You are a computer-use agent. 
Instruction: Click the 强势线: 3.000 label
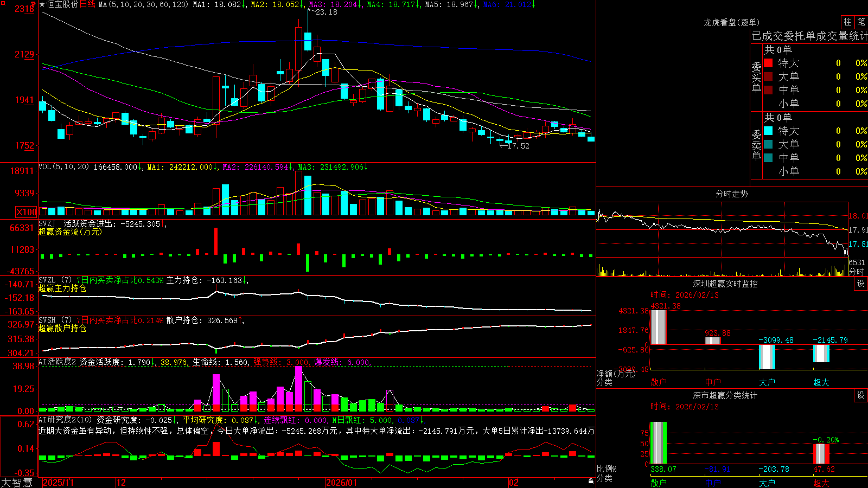[x=282, y=362]
